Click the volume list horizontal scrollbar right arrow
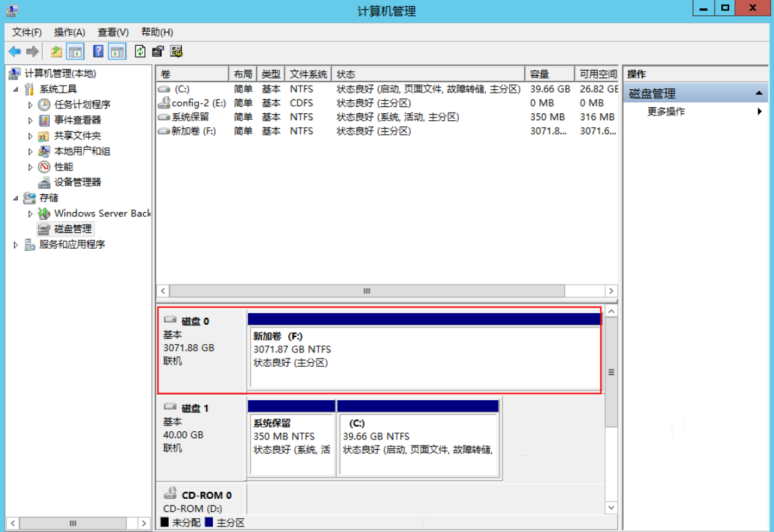This screenshot has height=532, width=774. coord(611,291)
